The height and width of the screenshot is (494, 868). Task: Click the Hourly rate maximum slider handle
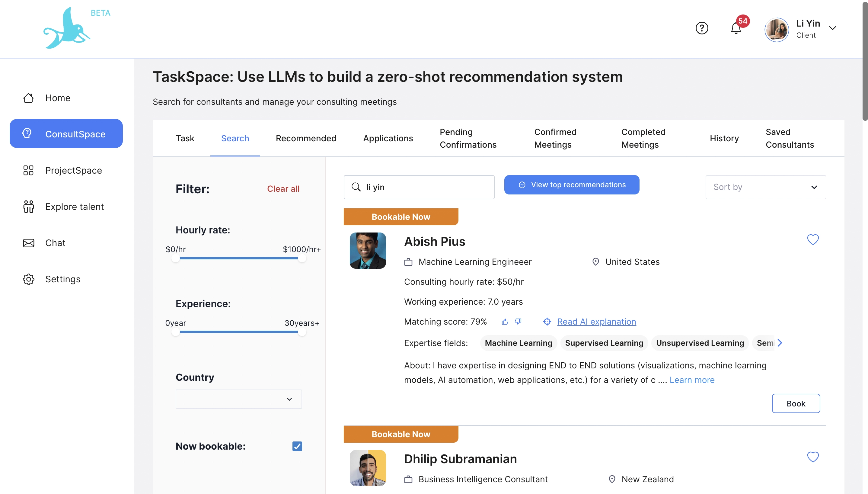302,258
